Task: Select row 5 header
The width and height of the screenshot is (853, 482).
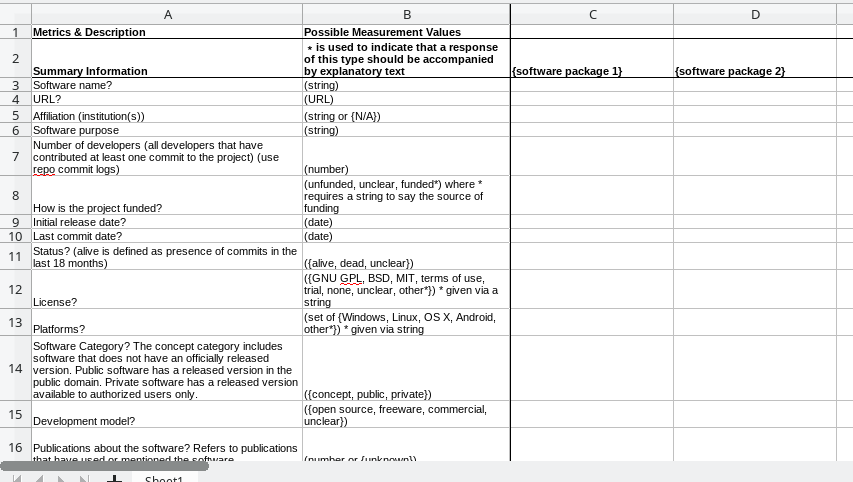Action: 15,115
